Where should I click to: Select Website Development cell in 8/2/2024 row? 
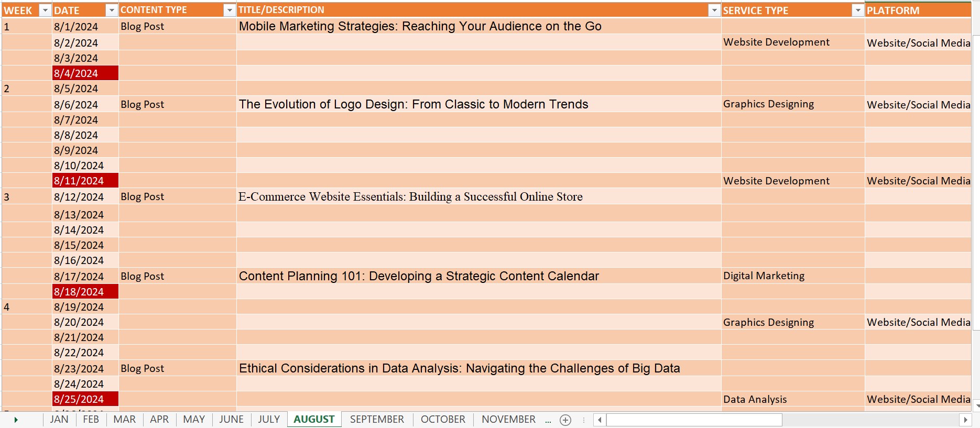[x=793, y=42]
